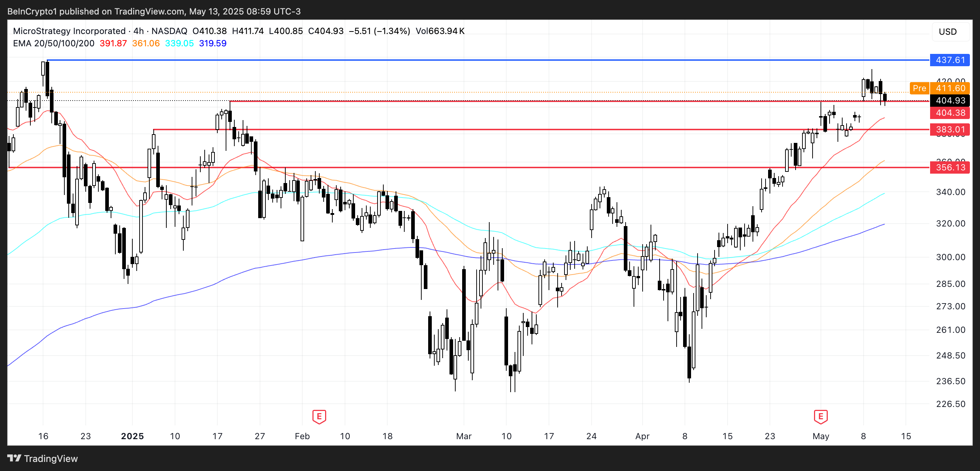This screenshot has width=980, height=471.
Task: Click the orange EMA value 361.06
Action: pos(146,43)
